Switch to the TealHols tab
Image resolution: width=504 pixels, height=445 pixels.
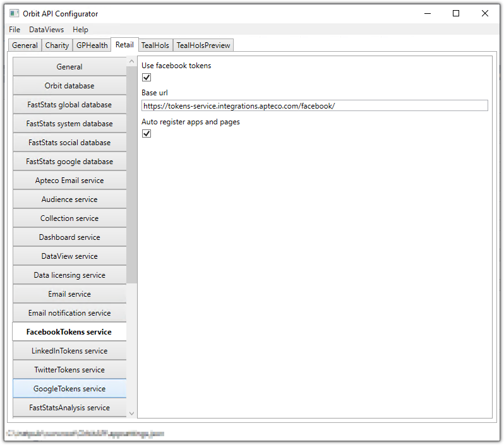coord(155,45)
